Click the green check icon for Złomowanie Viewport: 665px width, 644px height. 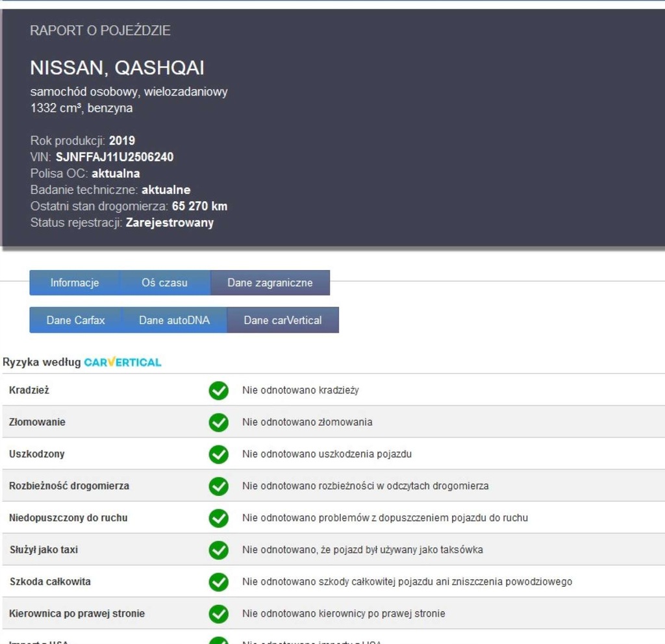click(218, 422)
